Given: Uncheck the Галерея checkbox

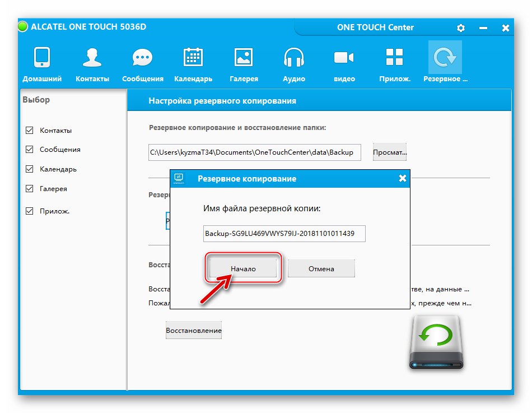Looking at the screenshot, I should 30,188.
